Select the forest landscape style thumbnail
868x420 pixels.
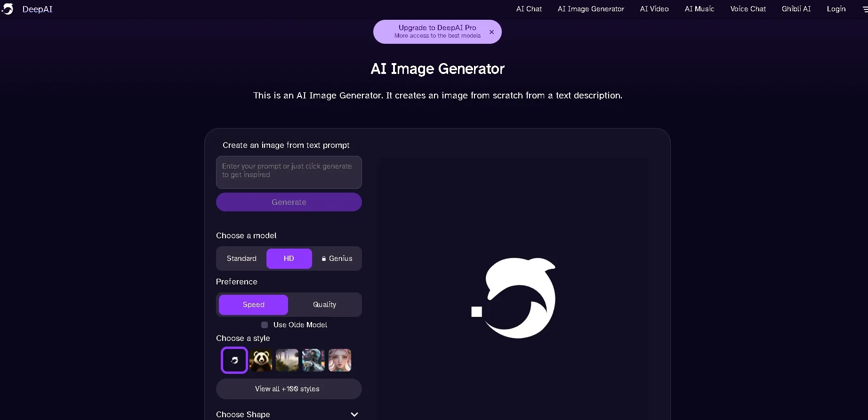[287, 360]
